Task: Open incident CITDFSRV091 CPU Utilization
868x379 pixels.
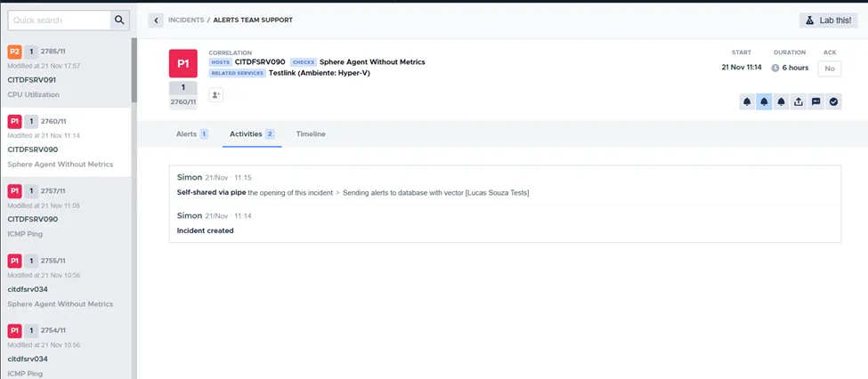Action: pos(65,72)
